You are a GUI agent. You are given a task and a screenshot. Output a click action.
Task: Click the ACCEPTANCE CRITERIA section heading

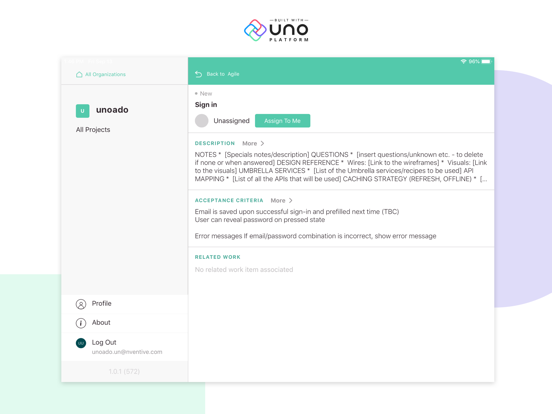(x=229, y=200)
